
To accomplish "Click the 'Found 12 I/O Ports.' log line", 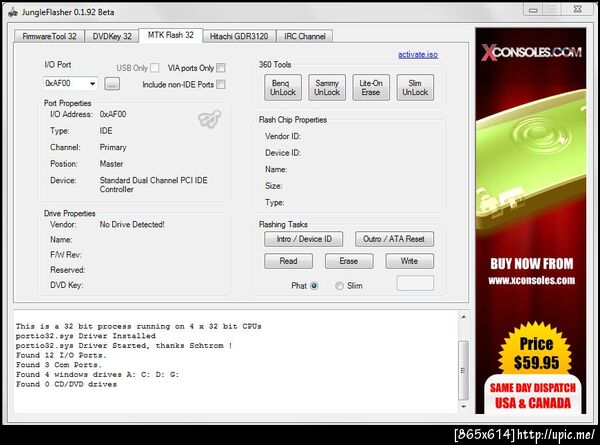I will click(x=61, y=355).
